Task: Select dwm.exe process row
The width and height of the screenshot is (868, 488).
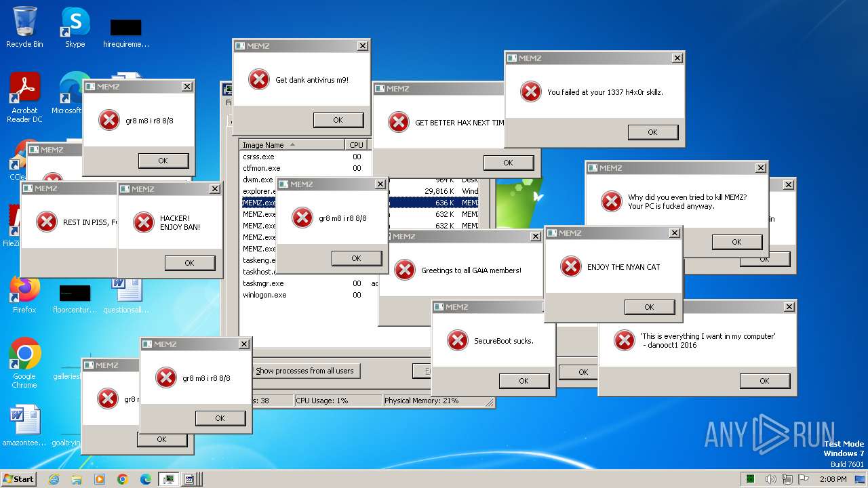Action: pos(258,180)
